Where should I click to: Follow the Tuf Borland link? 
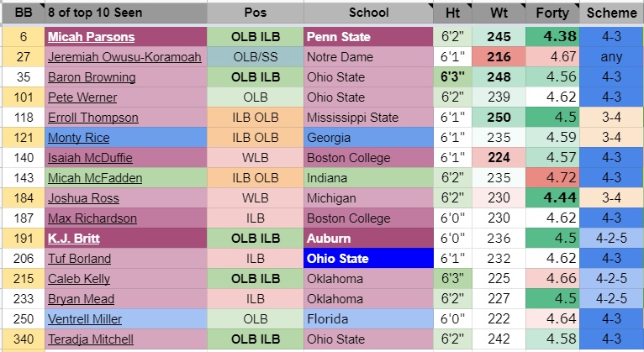[x=79, y=259]
